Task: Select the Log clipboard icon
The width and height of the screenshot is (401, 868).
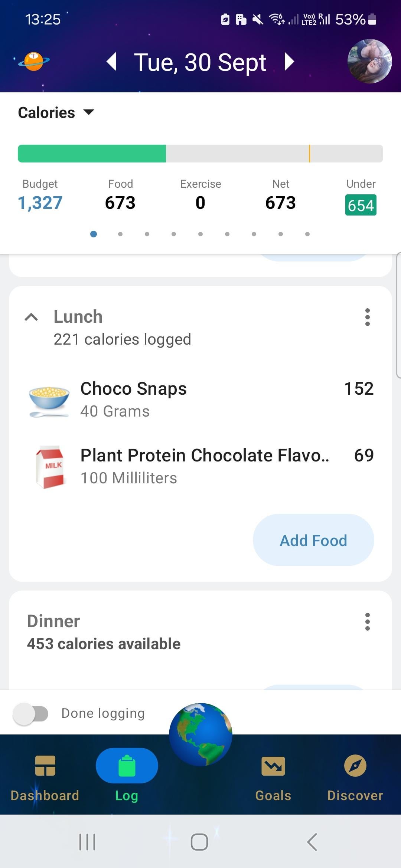Action: point(127,766)
